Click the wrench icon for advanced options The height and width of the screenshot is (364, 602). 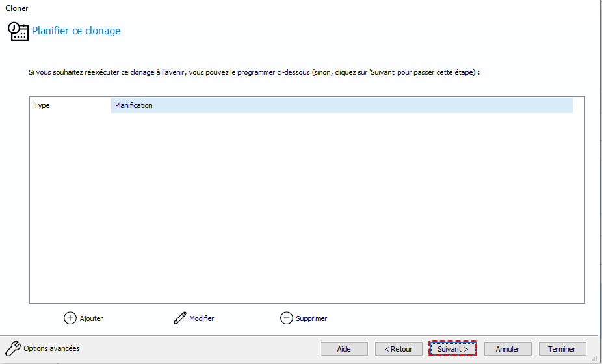tap(12, 348)
